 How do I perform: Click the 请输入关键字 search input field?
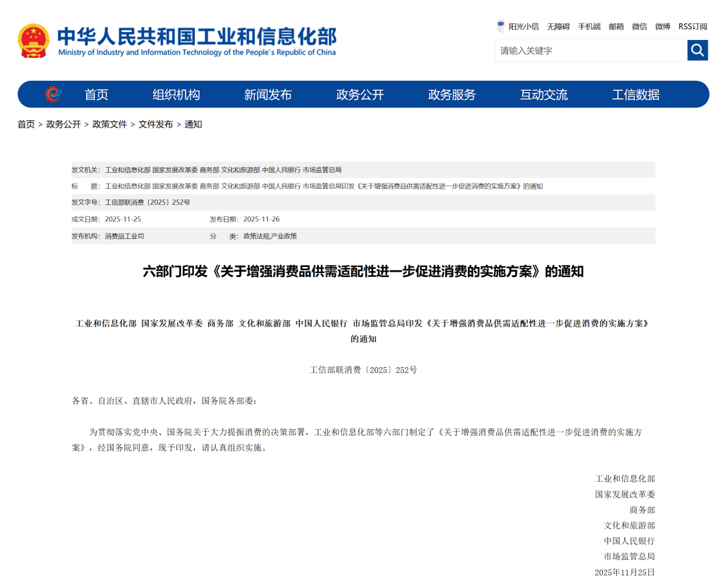(x=591, y=51)
